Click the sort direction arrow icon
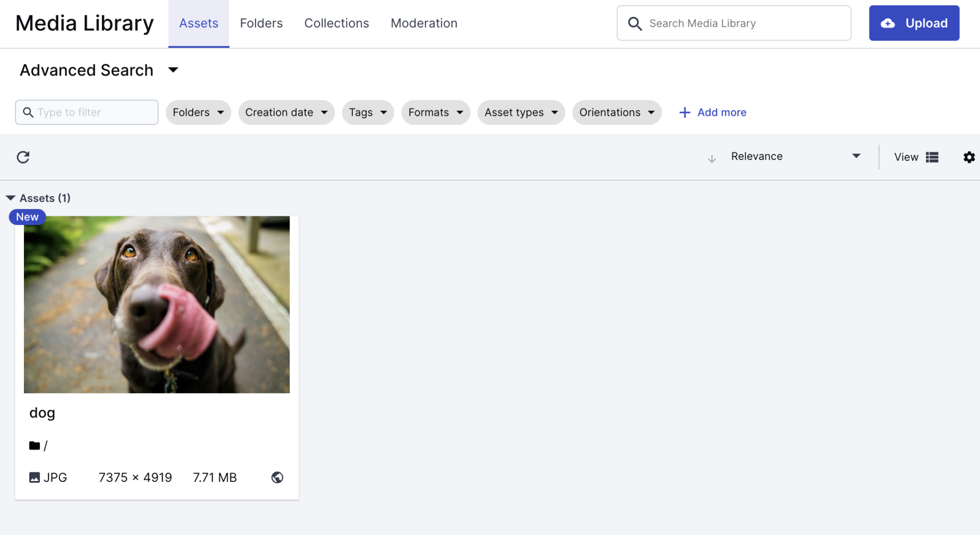This screenshot has height=535, width=980. 712,158
